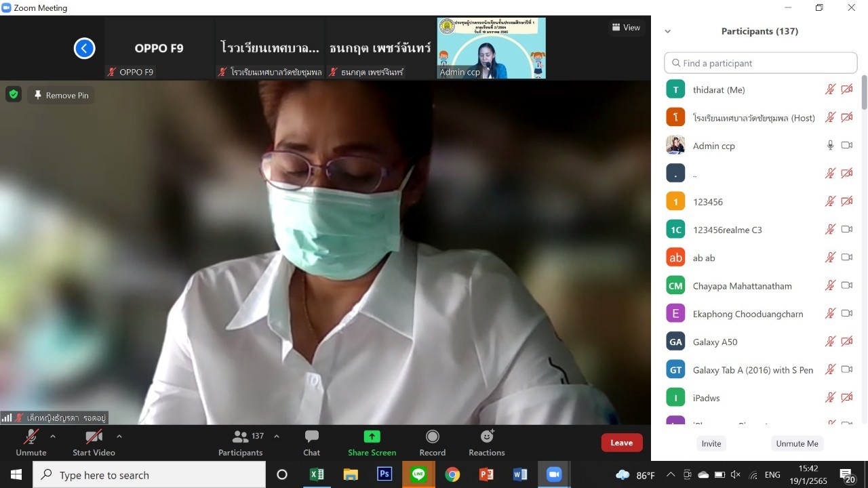Unmute the microphone in the toolbar
Image resolution: width=868 pixels, height=488 pixels.
[31, 437]
